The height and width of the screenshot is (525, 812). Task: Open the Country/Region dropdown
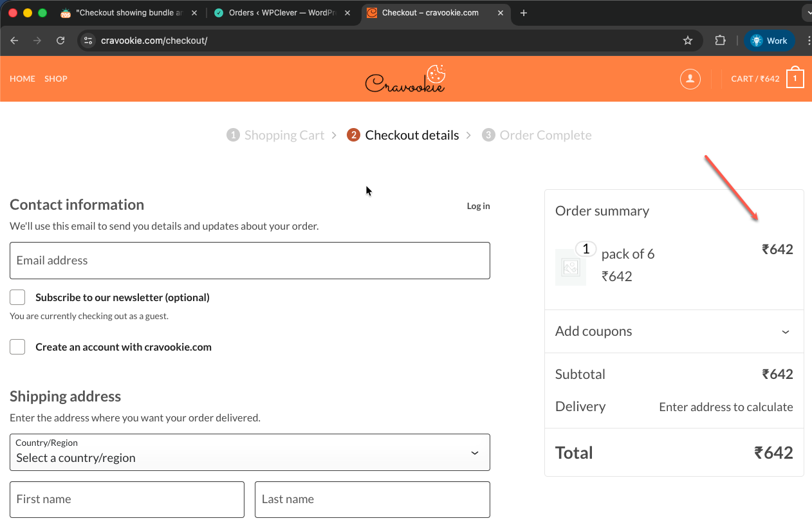click(x=250, y=452)
